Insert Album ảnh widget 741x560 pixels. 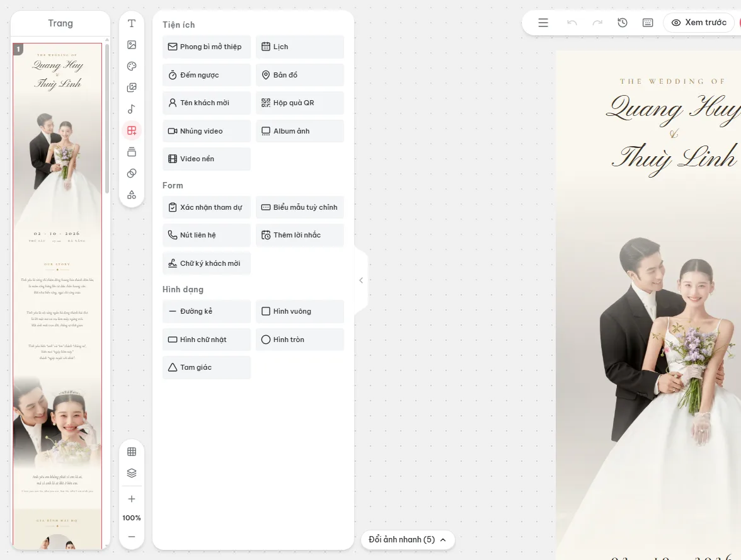tap(300, 131)
